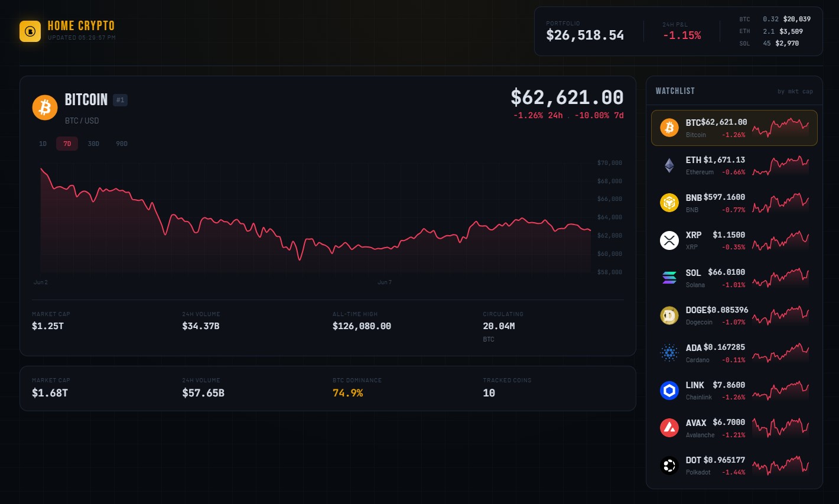Click total market cap $1.68T
Viewport: 839px width, 504px height.
click(50, 393)
